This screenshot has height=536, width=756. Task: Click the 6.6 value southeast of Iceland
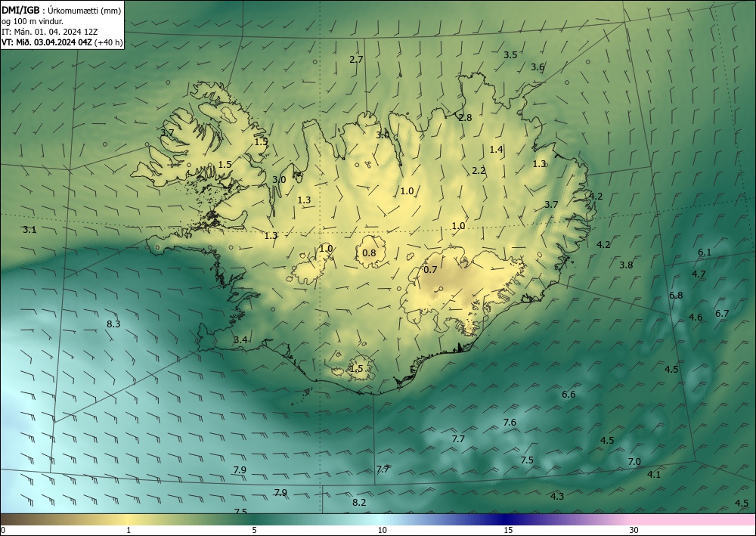(x=569, y=395)
